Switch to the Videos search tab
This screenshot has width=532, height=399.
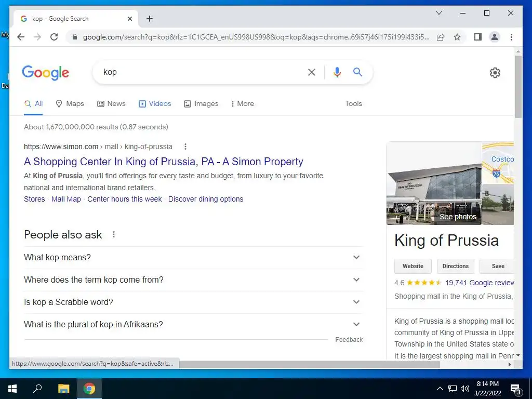pos(155,104)
